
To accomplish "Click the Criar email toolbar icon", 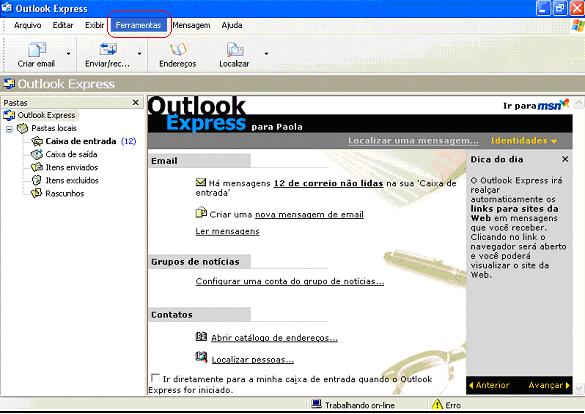I will pos(36,50).
